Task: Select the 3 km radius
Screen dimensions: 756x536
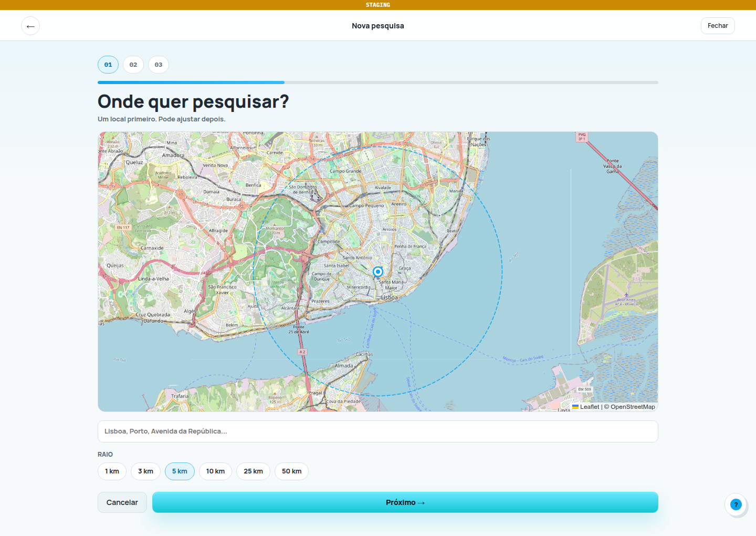Action: coord(145,471)
